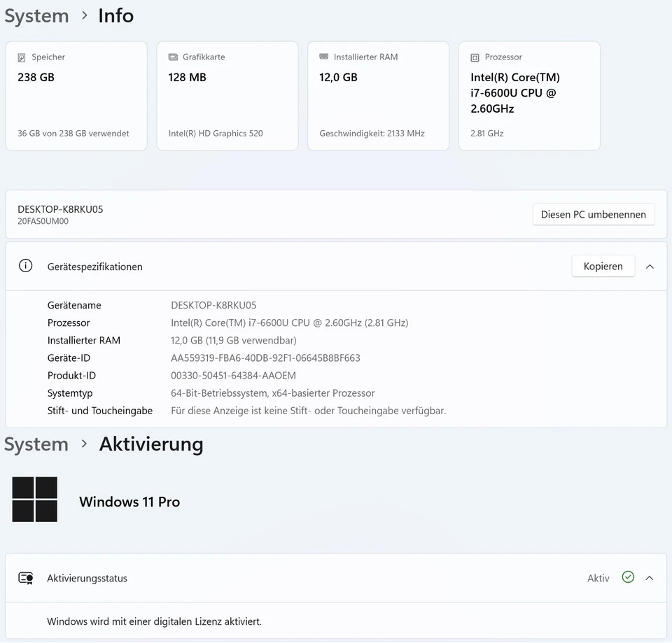Screen dimensions: 672x643
Task: Click the Installierter RAM icon
Action: 323,57
